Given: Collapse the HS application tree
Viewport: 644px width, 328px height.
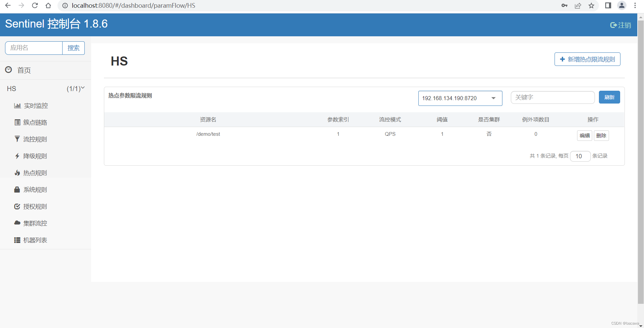Looking at the screenshot, I should 83,88.
